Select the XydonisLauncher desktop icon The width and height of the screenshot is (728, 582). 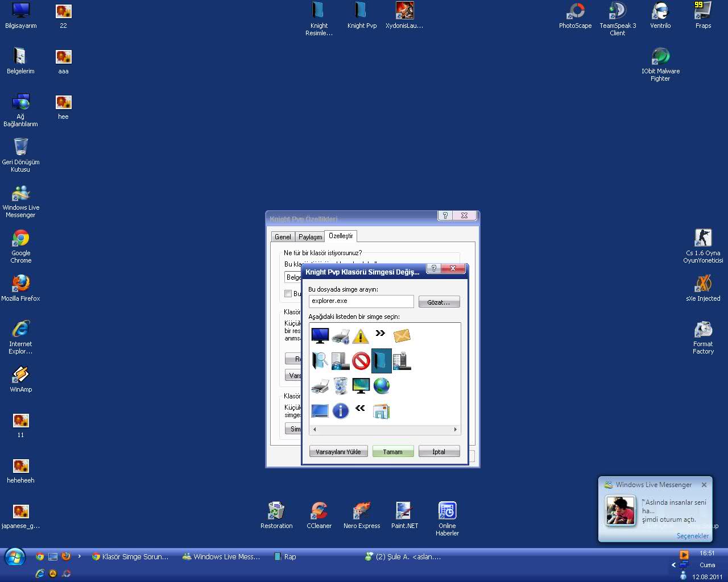404,15
